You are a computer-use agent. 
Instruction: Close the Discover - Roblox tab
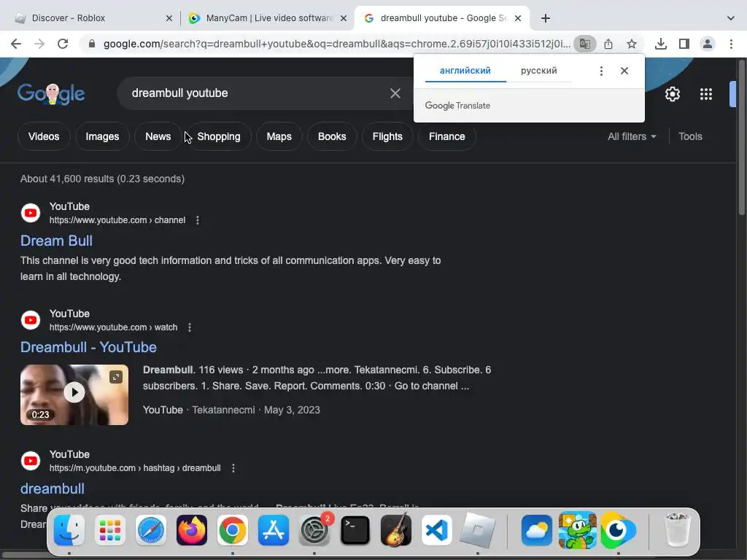tap(169, 18)
